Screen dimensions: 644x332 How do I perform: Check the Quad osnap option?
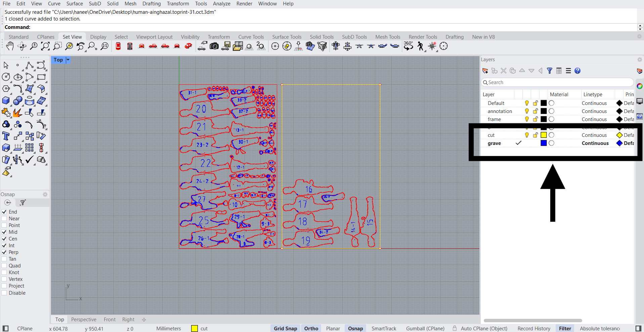pyautogui.click(x=4, y=266)
